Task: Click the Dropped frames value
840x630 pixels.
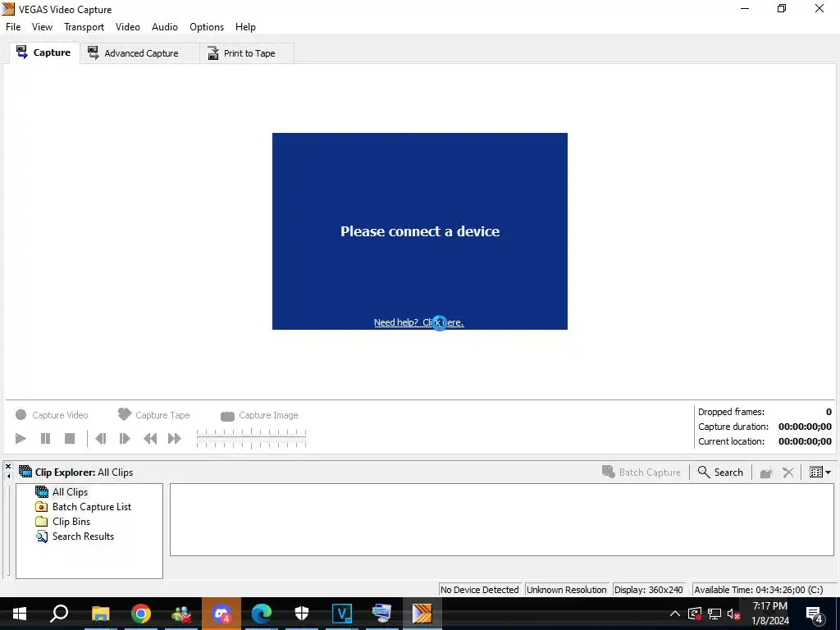Action: click(829, 412)
